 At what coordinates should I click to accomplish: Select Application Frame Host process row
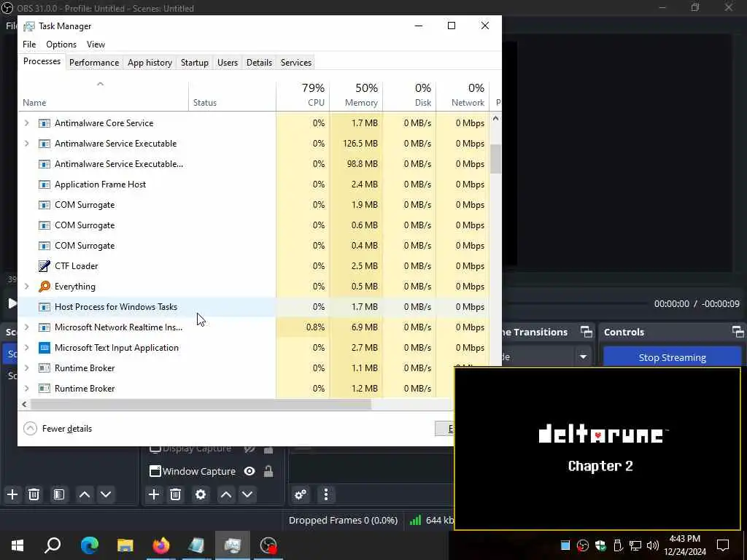(253, 184)
